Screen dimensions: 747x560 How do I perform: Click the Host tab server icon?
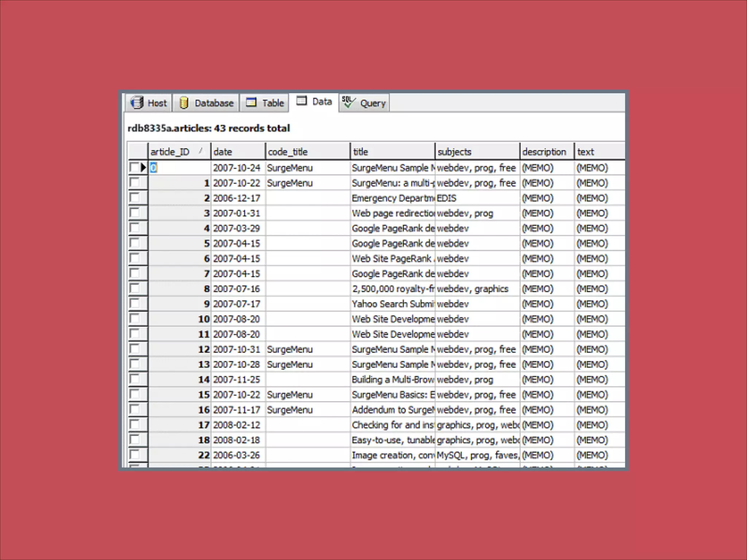point(137,103)
